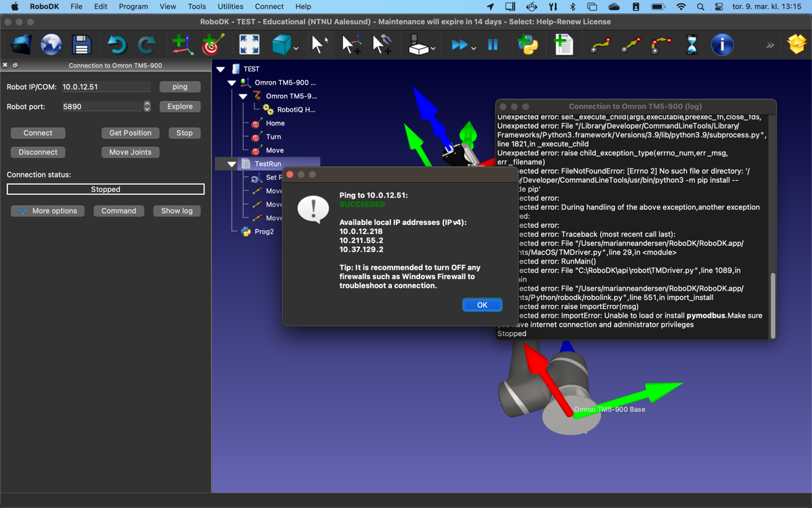Click the Undo arrow icon
The image size is (812, 508).
[117, 45]
